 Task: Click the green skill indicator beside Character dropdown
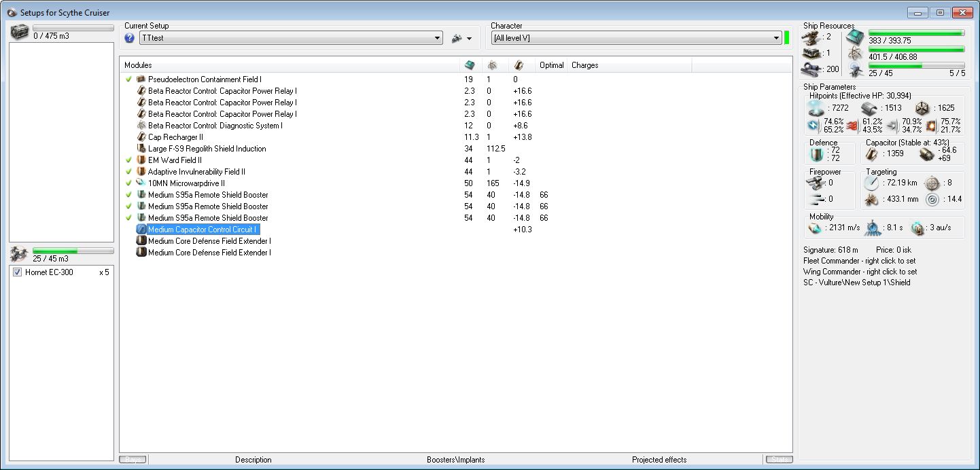click(x=787, y=38)
